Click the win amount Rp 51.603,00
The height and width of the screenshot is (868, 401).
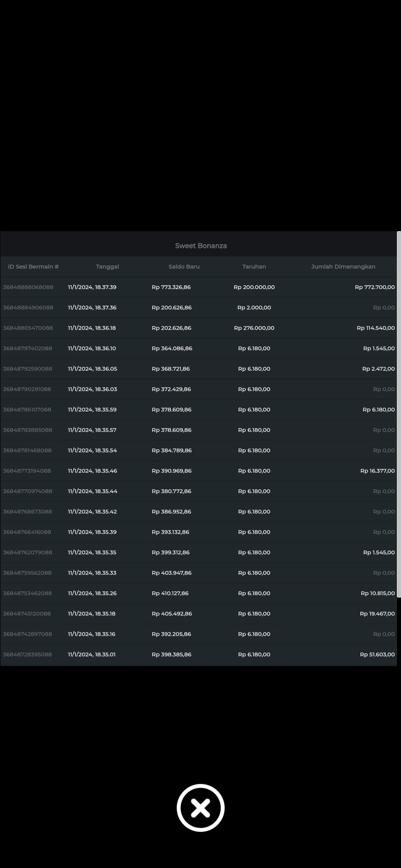click(x=377, y=654)
